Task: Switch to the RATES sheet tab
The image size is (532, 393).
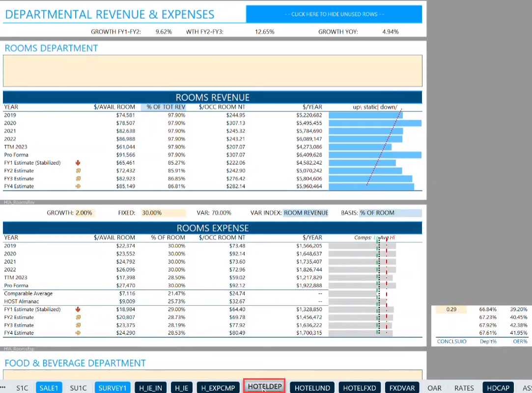Action: point(464,388)
